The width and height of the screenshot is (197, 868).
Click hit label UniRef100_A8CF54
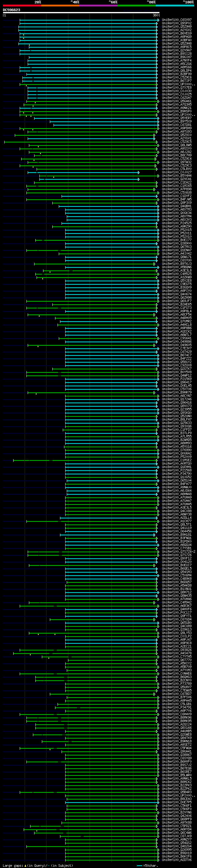tap(177, 315)
